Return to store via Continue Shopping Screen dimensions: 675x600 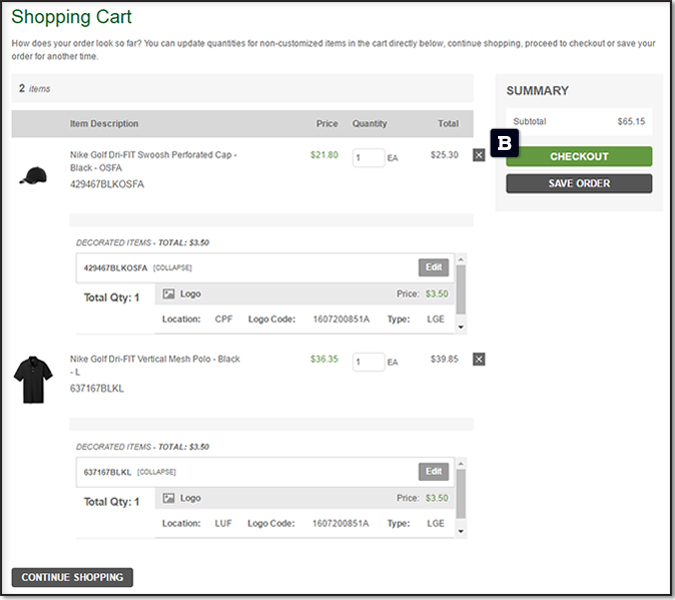coord(72,577)
